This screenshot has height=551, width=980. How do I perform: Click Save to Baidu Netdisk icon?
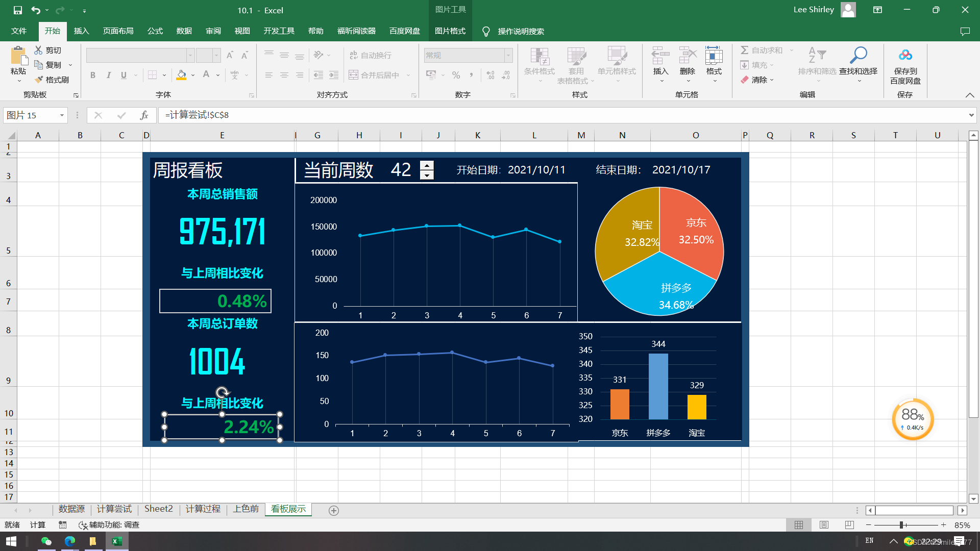click(x=905, y=55)
